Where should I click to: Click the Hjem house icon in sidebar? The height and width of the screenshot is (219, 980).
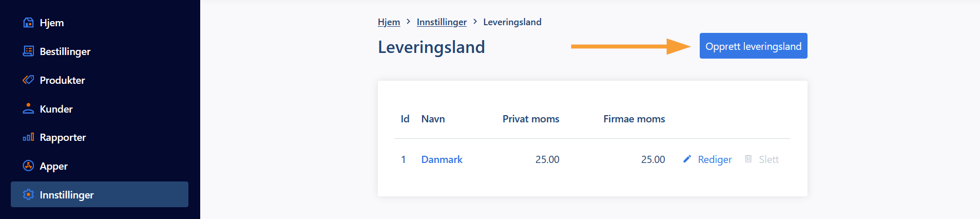[x=28, y=23]
